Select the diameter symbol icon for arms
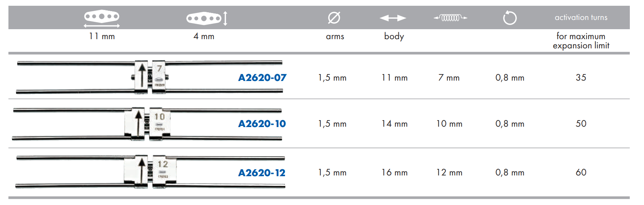 (x=334, y=18)
